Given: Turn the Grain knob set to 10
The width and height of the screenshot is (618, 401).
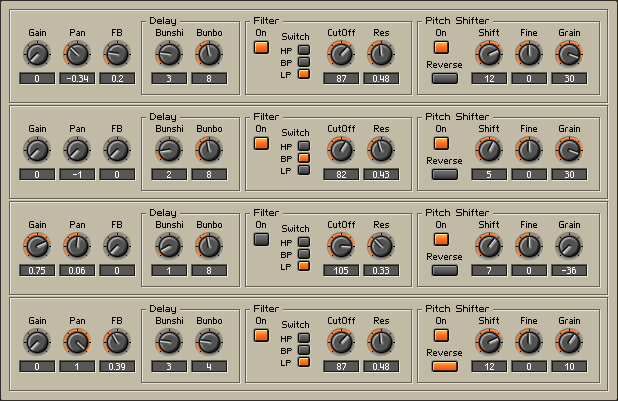Looking at the screenshot, I should click(569, 342).
